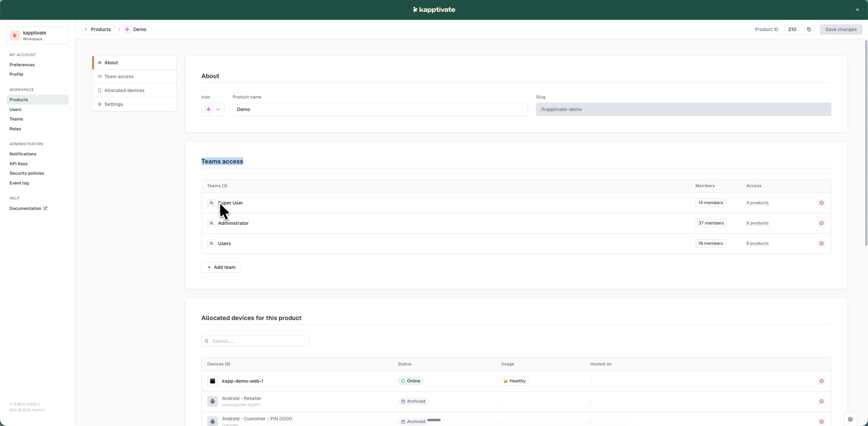Click 19 members badge
The height and width of the screenshot is (426, 868).
pyautogui.click(x=711, y=243)
